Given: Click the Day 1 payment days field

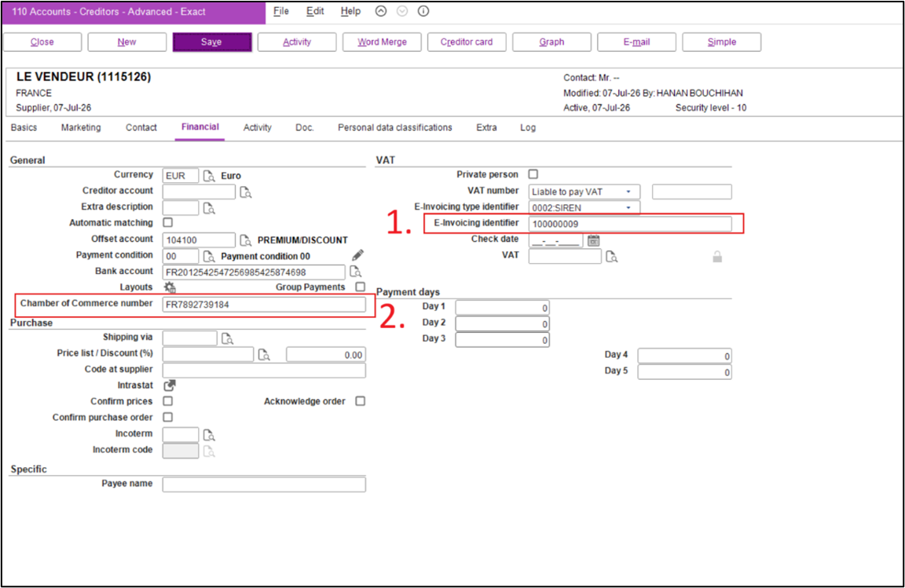Looking at the screenshot, I should [x=502, y=308].
